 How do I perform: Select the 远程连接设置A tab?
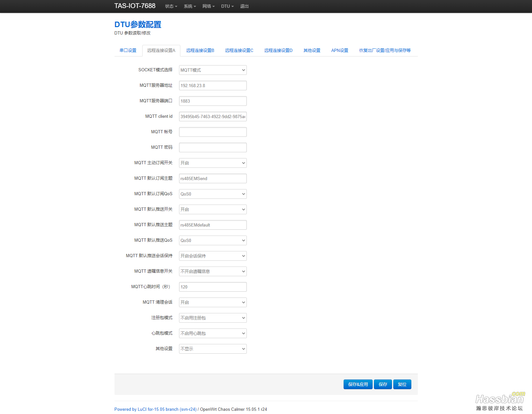(161, 50)
